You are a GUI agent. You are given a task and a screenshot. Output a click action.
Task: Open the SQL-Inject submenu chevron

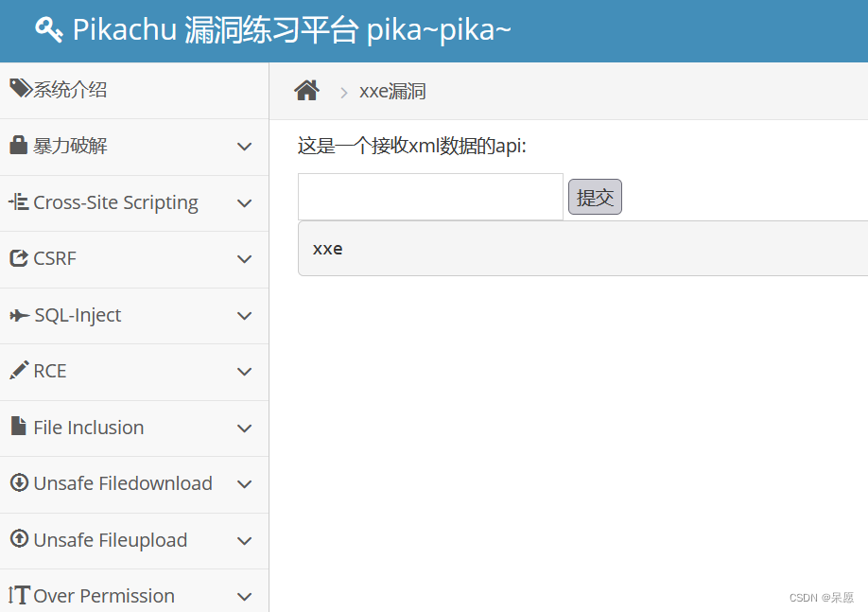click(x=244, y=316)
